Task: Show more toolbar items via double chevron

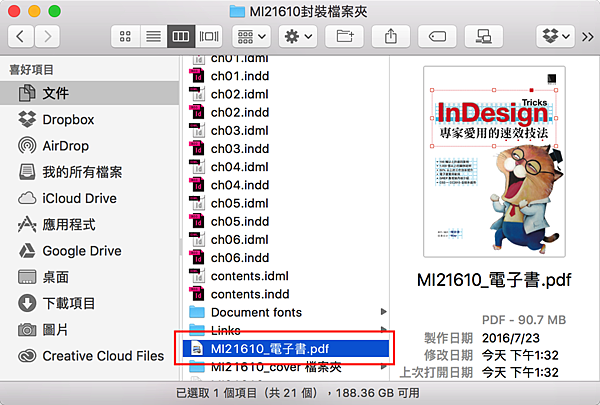Action: coord(588,37)
